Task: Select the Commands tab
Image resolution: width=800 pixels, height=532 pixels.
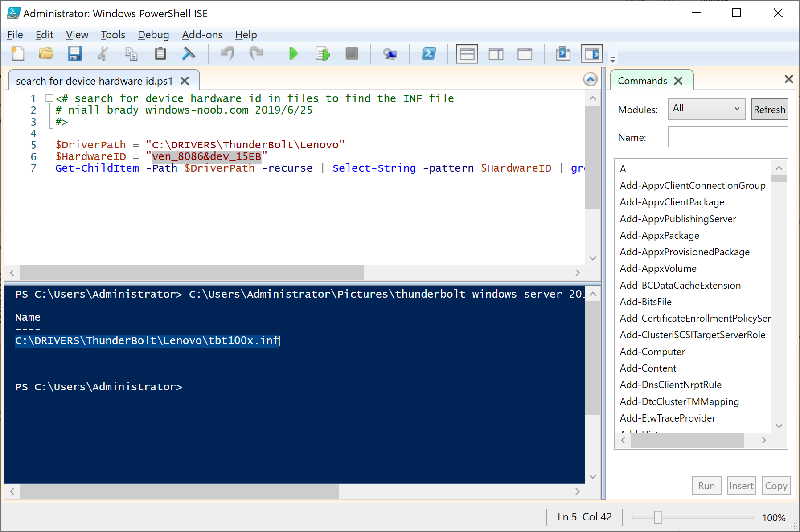Action: click(x=642, y=81)
